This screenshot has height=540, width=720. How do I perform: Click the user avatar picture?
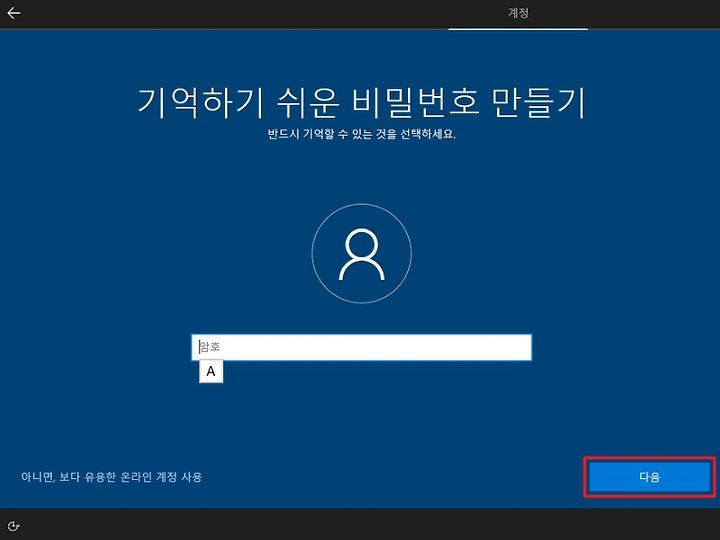pos(361,253)
